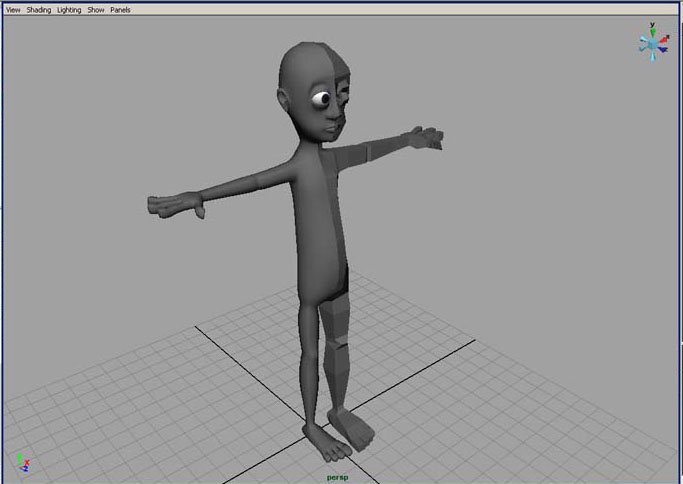Select the character's head in viewport
Image resolution: width=683 pixels, height=484 pixels.
click(x=313, y=92)
